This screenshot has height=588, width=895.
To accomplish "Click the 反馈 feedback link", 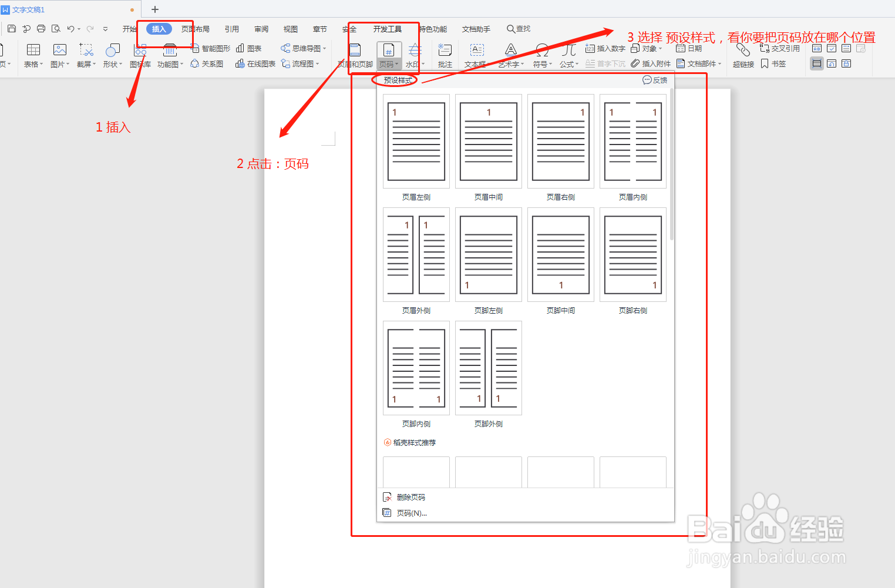I will point(655,80).
